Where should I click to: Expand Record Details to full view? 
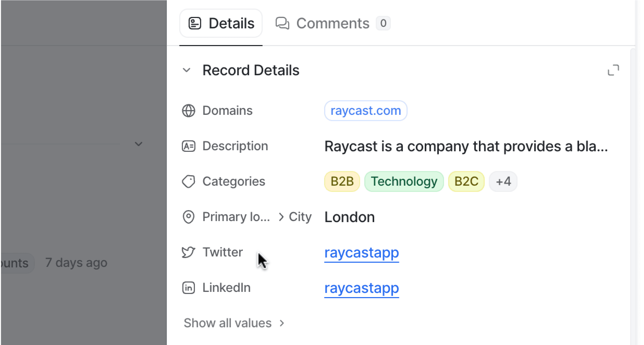(x=613, y=70)
